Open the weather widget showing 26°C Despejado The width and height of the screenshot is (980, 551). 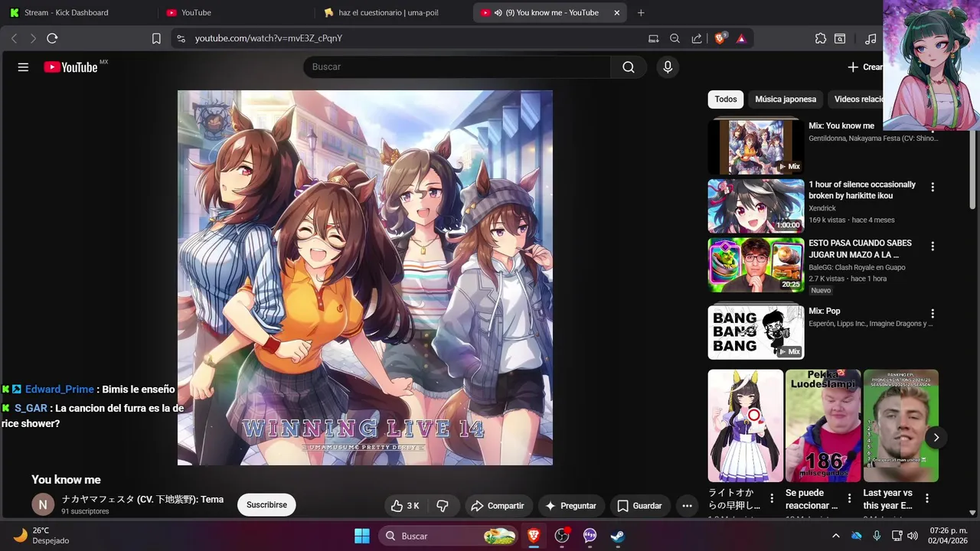click(x=42, y=536)
